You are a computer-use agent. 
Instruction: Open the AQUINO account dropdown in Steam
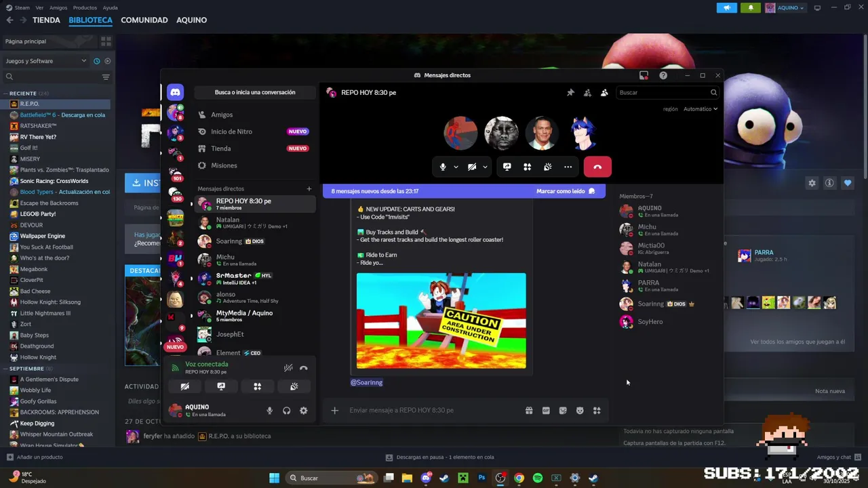(785, 8)
